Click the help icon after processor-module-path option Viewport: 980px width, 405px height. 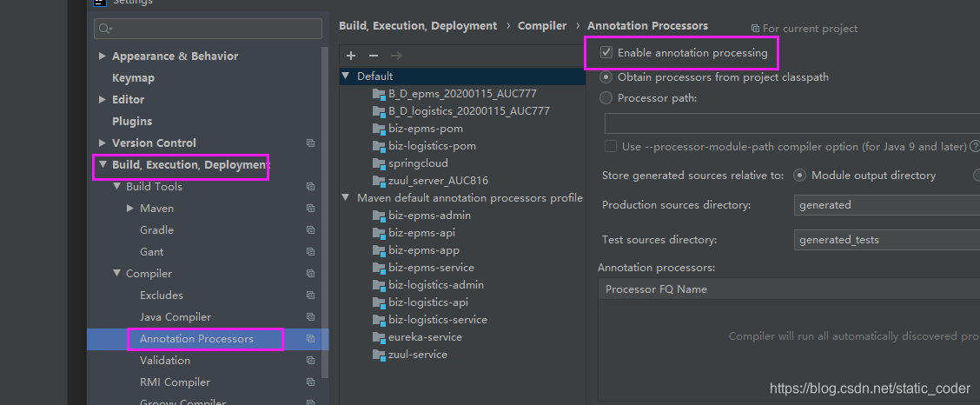click(x=975, y=146)
